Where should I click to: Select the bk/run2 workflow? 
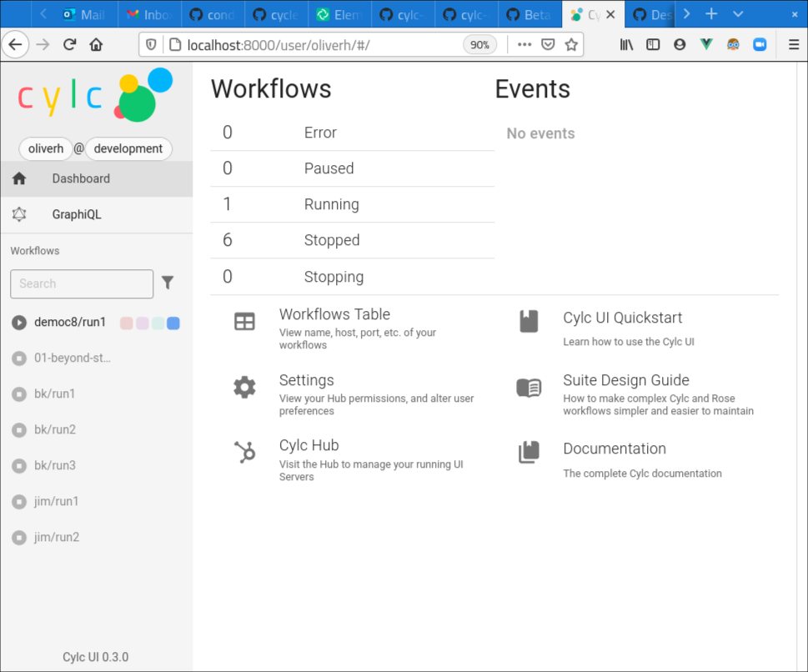click(55, 429)
